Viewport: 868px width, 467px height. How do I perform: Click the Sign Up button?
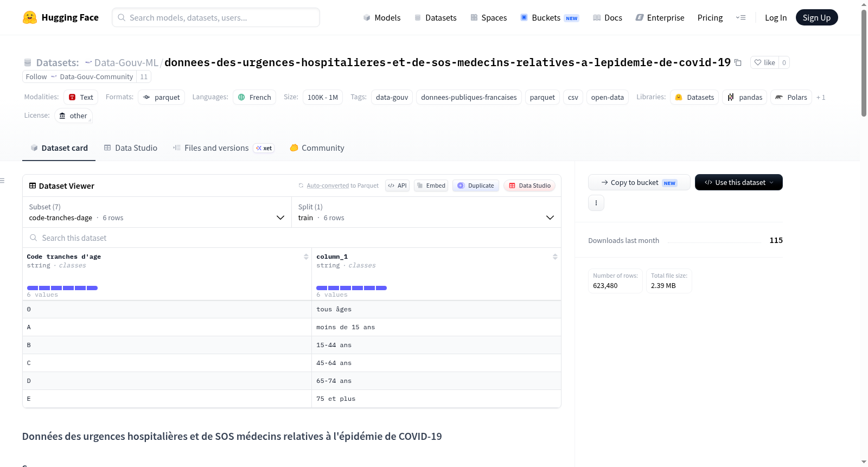point(816,17)
